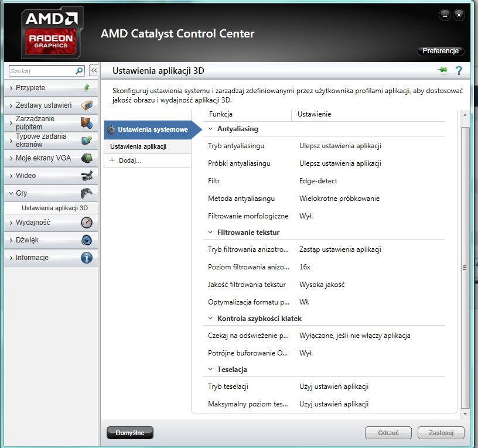The height and width of the screenshot is (448, 478).
Task: Click the settings list scrollbar thumb
Action: (465, 268)
